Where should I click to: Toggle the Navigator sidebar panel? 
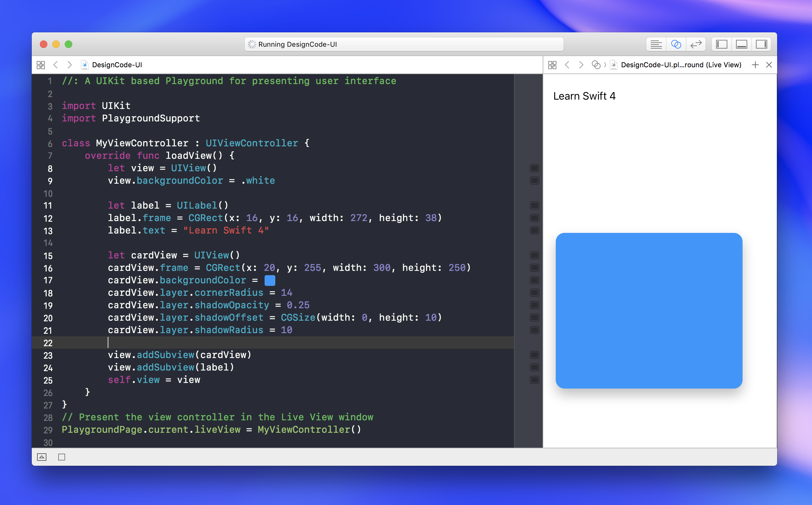tap(721, 45)
